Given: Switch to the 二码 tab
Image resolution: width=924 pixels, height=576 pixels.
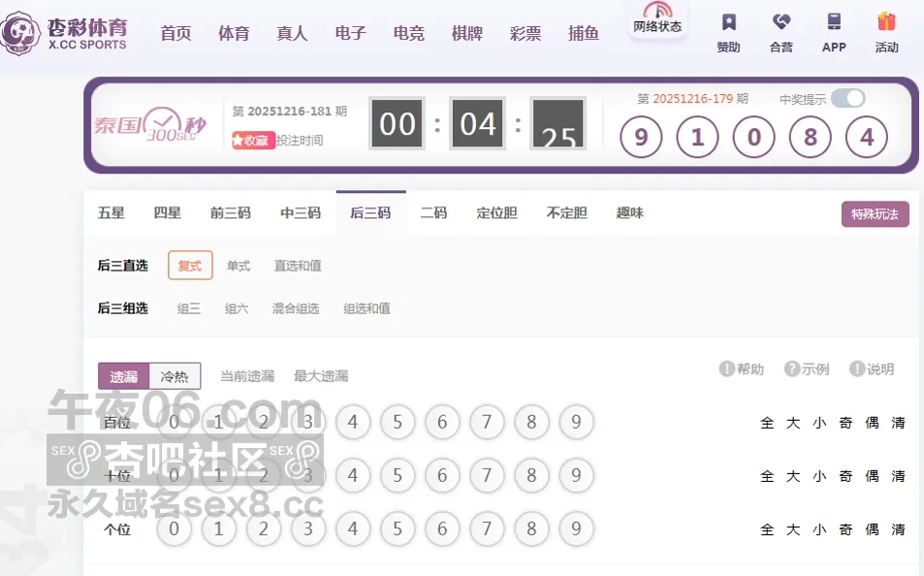Looking at the screenshot, I should [433, 212].
